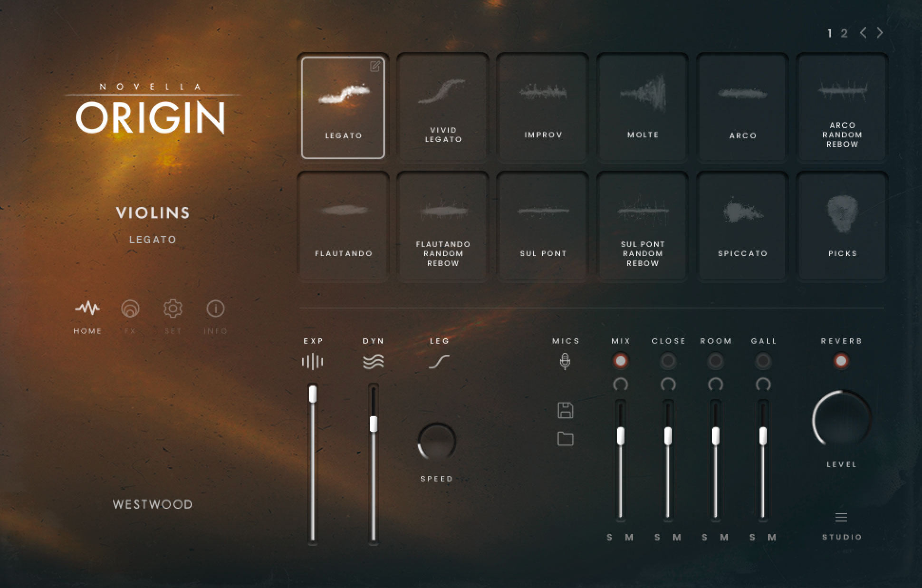Click the DYN fader handle
Screen dimensions: 922x588
point(374,423)
